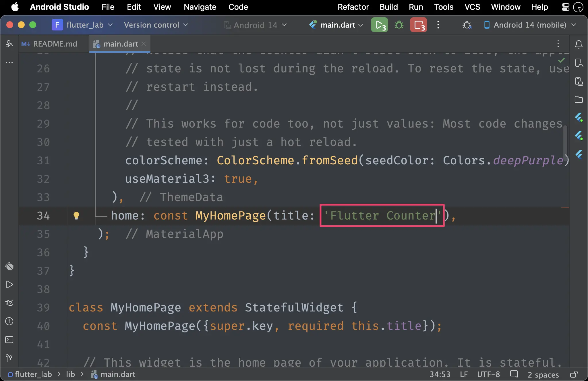Screen dimensions: 588x381
Task: Click flutter_lab in the breadcrumb bar
Action: [x=30, y=374]
